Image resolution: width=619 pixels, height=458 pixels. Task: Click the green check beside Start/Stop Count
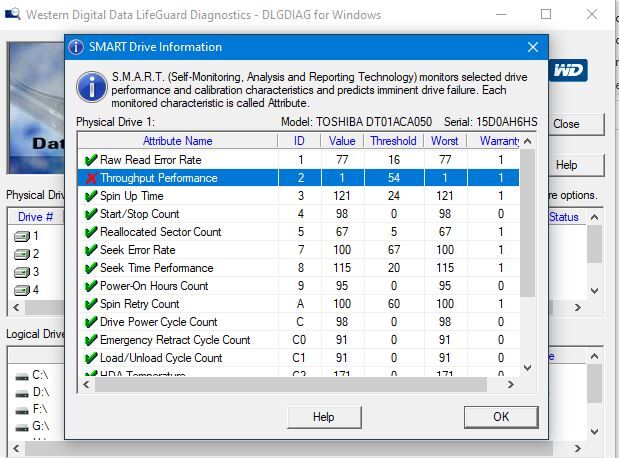[91, 214]
